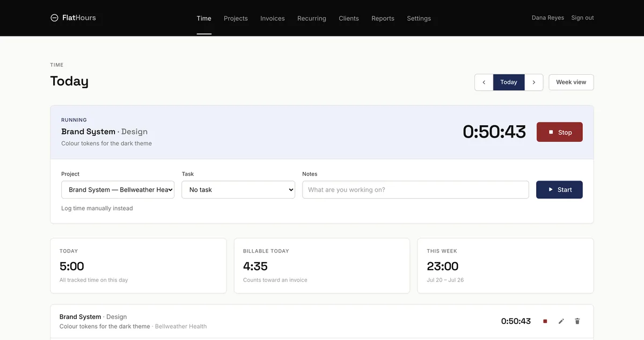The height and width of the screenshot is (340, 644).
Task: Go to next day arrow
Action: pos(534,82)
